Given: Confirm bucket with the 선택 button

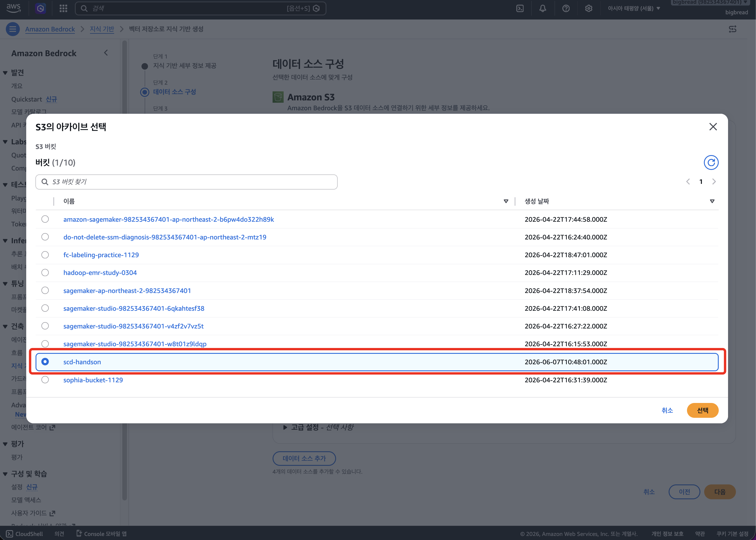Looking at the screenshot, I should [702, 410].
